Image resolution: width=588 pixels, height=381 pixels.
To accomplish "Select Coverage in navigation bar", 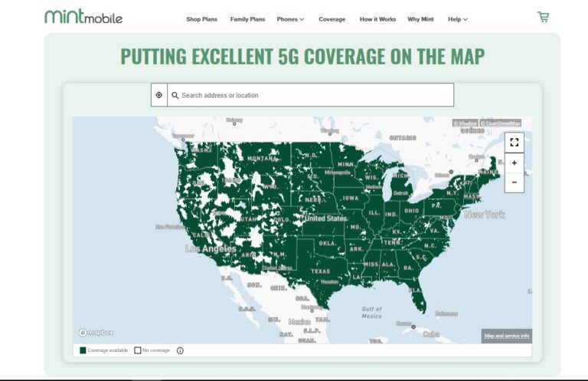I will 332,19.
